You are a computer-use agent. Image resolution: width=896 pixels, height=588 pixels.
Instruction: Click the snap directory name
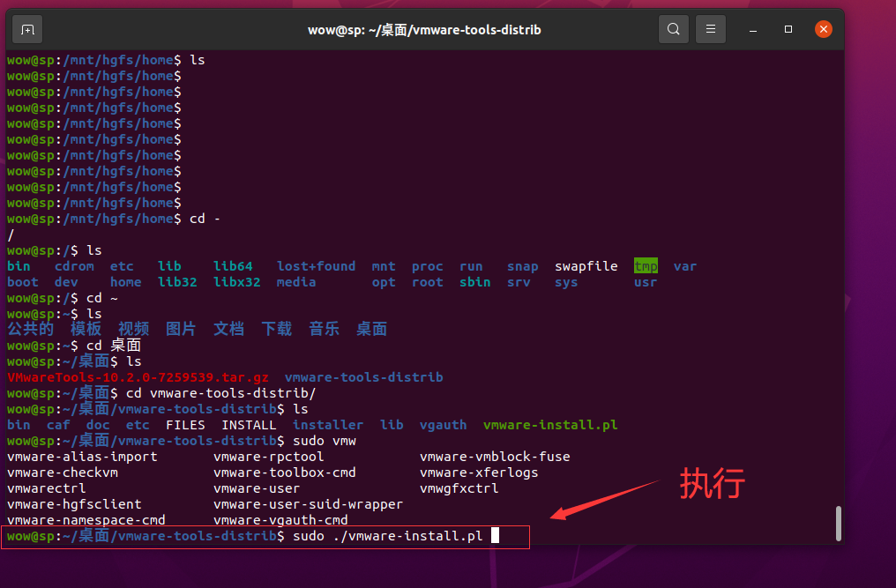(x=522, y=267)
